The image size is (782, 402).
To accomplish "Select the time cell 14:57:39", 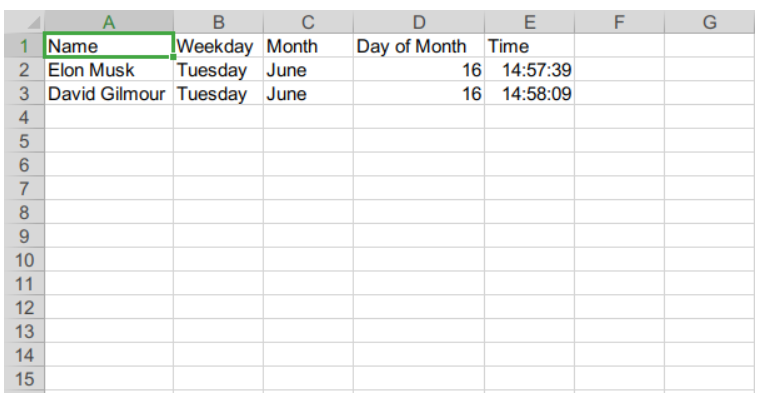I will 529,70.
